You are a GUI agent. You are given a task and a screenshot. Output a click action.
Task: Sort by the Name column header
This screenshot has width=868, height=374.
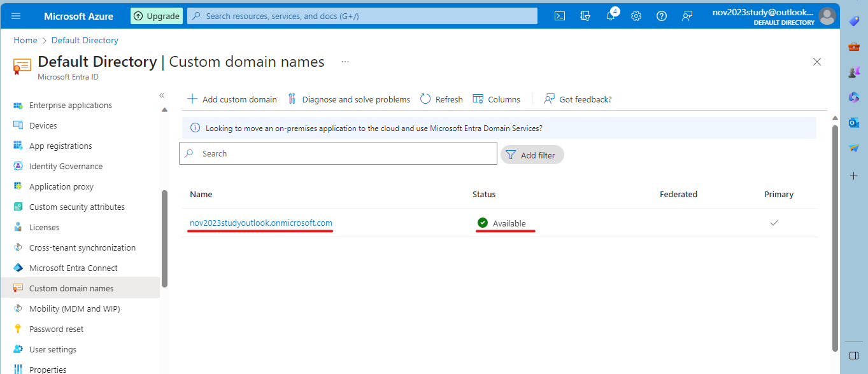click(x=201, y=194)
